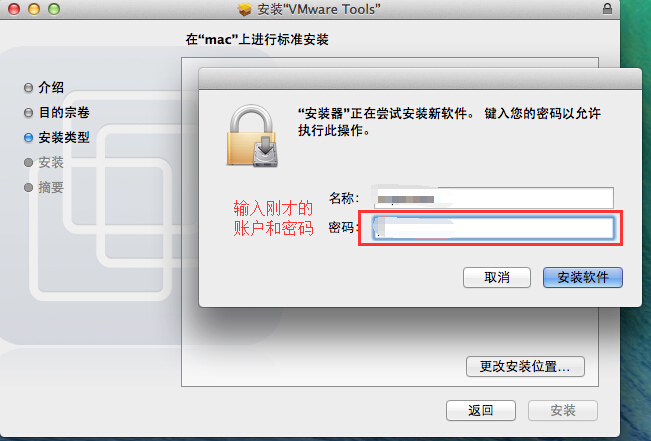651x441 pixels.
Task: Select the 目的宗卷 step bullet
Action: pyautogui.click(x=28, y=113)
